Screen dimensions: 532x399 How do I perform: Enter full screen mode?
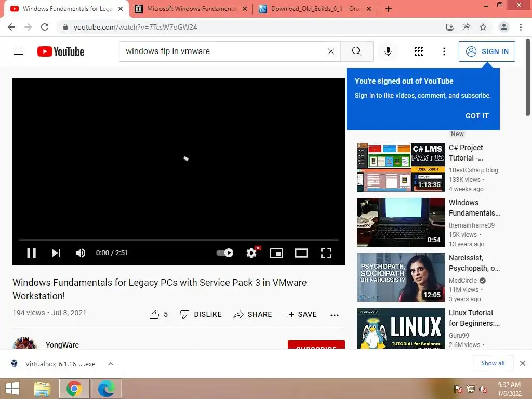(326, 253)
